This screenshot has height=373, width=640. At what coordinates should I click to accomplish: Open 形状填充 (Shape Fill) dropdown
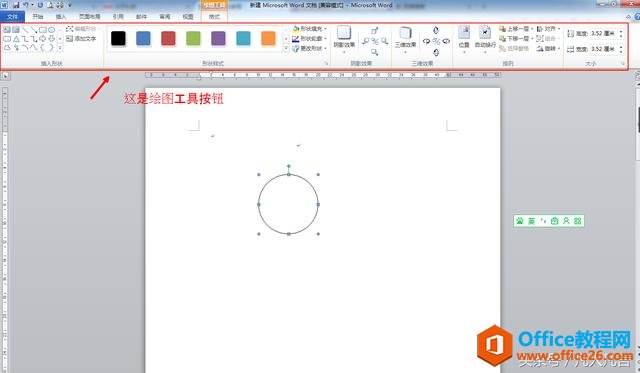tap(310, 29)
